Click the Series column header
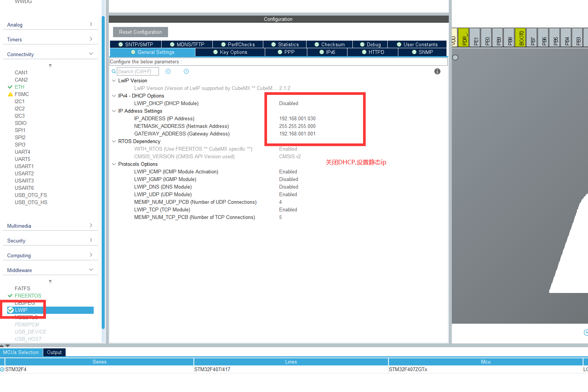The height and width of the screenshot is (392, 588). point(99,362)
